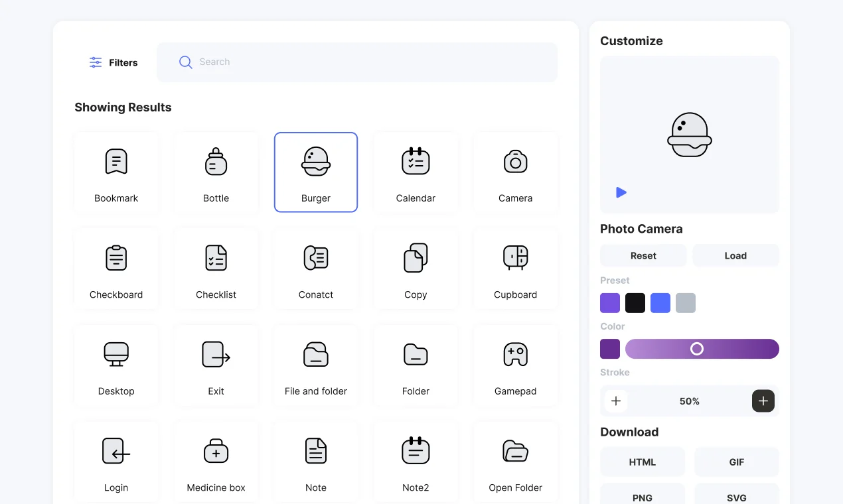Select the Note2 icon
Viewport: 843px width, 504px height.
tap(416, 461)
